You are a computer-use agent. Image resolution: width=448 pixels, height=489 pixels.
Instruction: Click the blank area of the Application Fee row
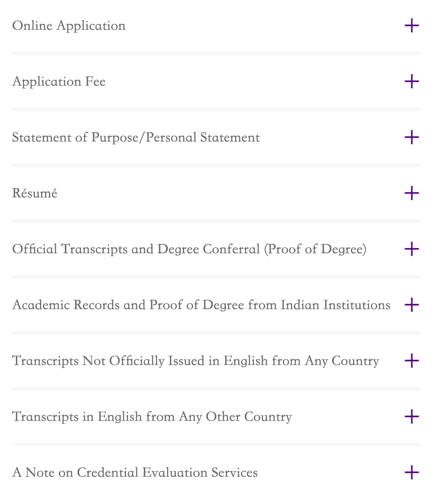click(248, 82)
